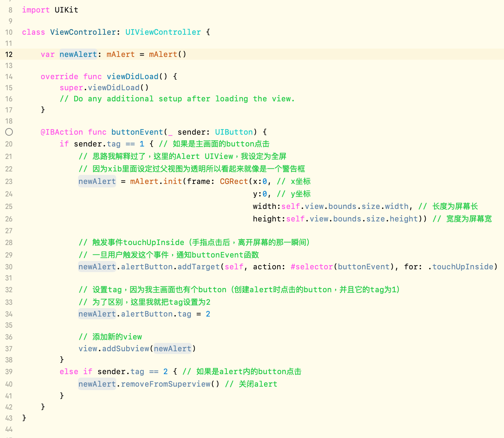Click comment mentioning 'touchUpInside' on line 28
This screenshot has width=504, height=438.
click(194, 243)
